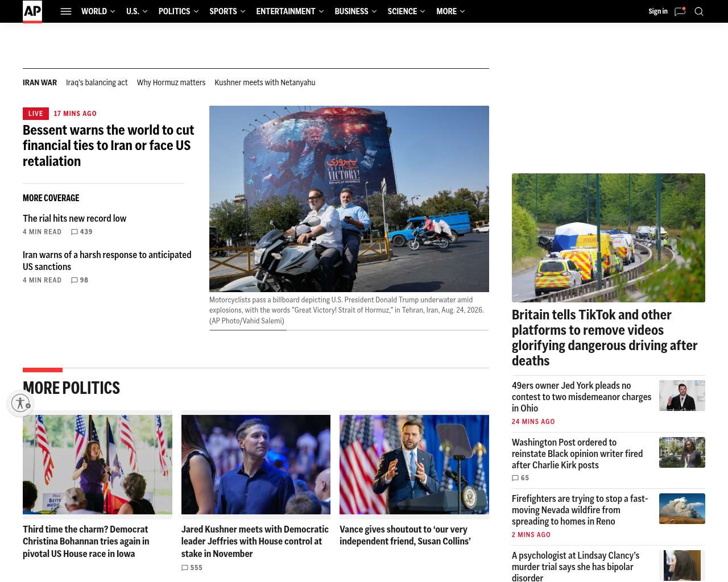
Task: Open Kushner meets Jeffries headline
Action: click(x=255, y=542)
